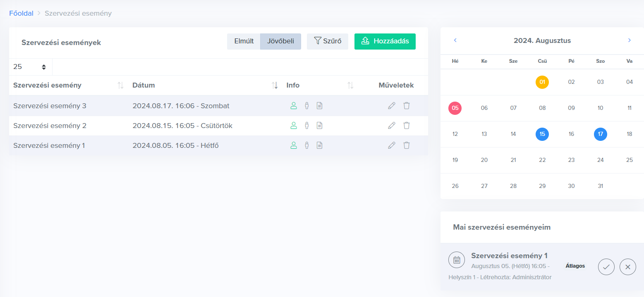Viewport: 644px width, 297px height.
Task: Open document icon for Szervezési esemény 3
Action: [319, 106]
